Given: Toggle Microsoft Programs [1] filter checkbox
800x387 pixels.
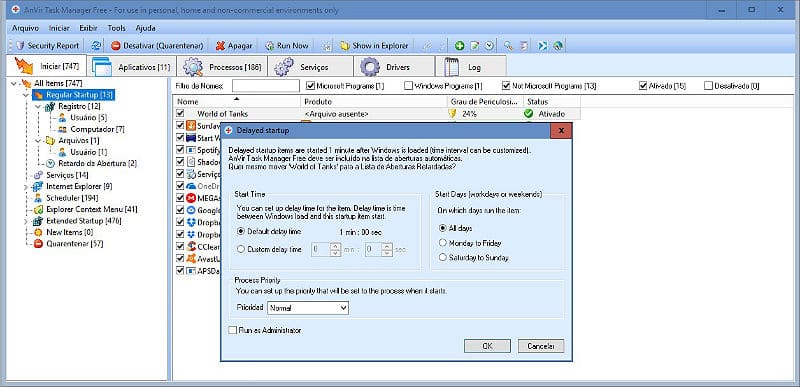Looking at the screenshot, I should pyautogui.click(x=310, y=86).
